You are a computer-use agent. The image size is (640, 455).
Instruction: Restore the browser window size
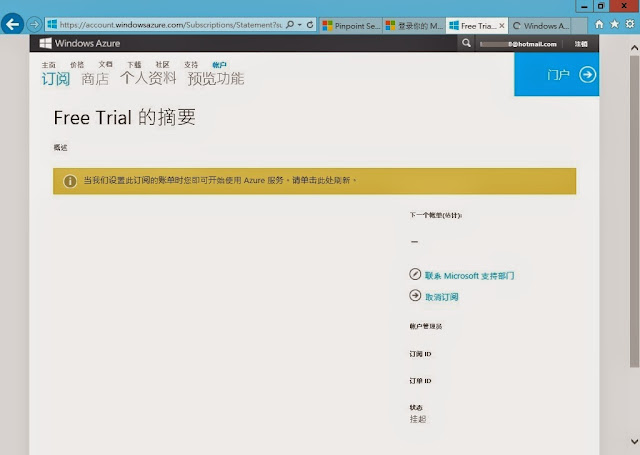point(601,6)
